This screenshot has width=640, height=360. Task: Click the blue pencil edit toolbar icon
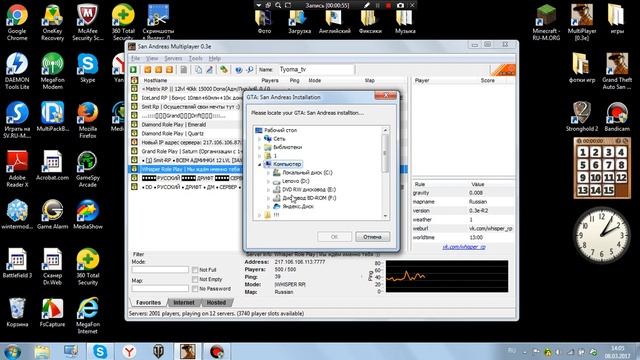(x=209, y=70)
